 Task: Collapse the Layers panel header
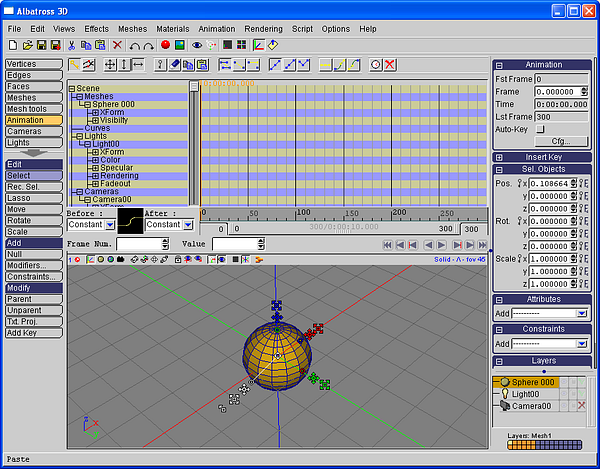point(499,361)
